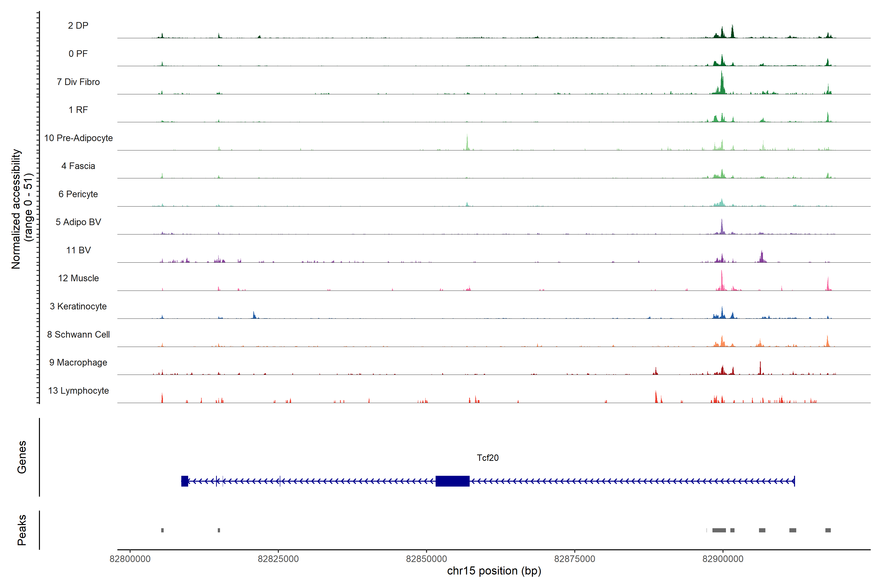Click the chr15 position (bp) axis title

(494, 571)
